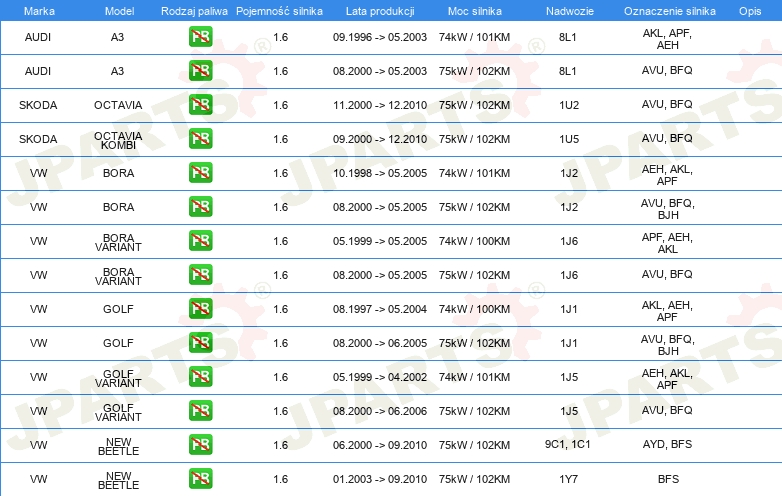Click the production dates 10.1998 -> 05.2005
Screen dimensions: 782x496
tap(380, 173)
